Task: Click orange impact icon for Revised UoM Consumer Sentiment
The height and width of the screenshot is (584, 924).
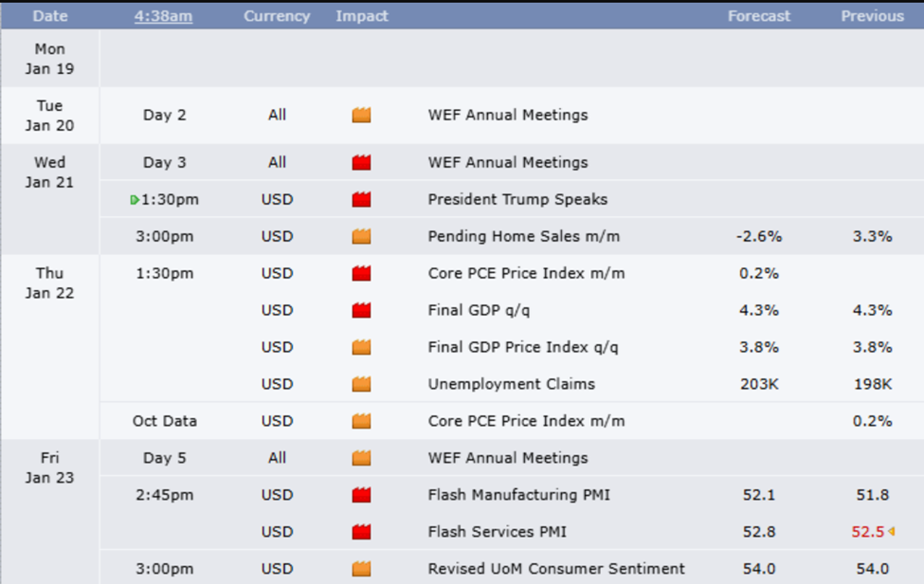Action: 361,569
